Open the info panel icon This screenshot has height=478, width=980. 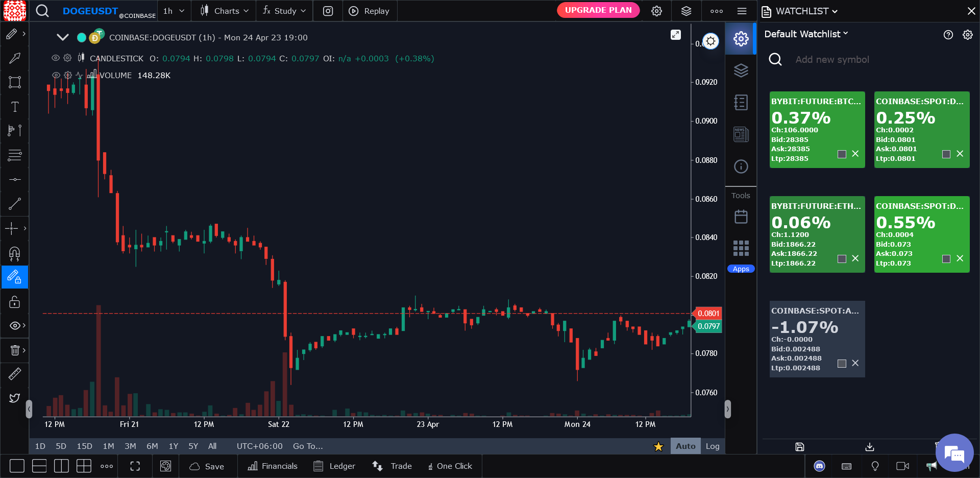click(741, 166)
